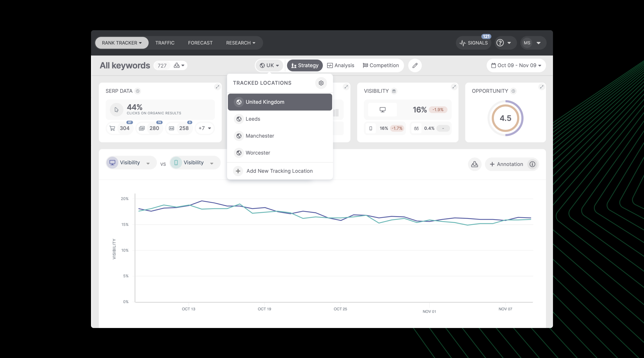Click Add New Tracking Location

279,171
